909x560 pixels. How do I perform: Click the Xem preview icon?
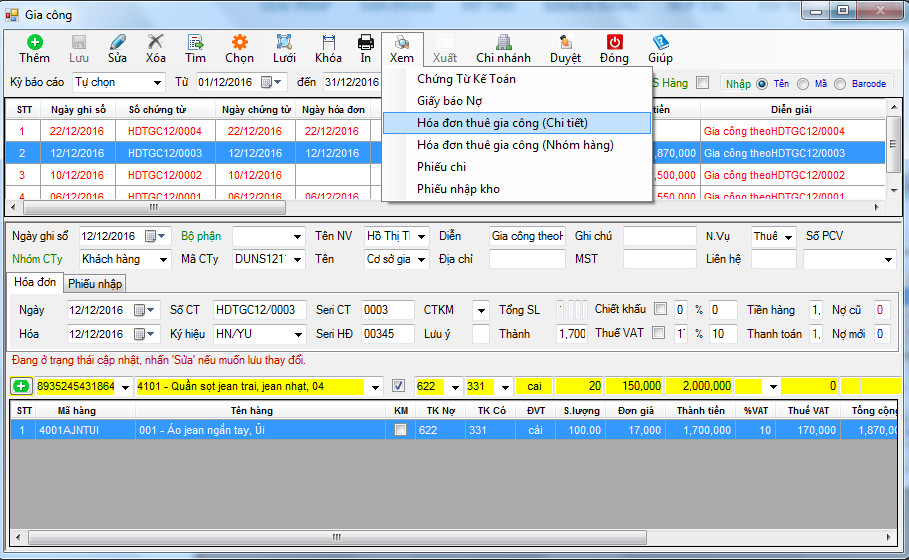[402, 42]
